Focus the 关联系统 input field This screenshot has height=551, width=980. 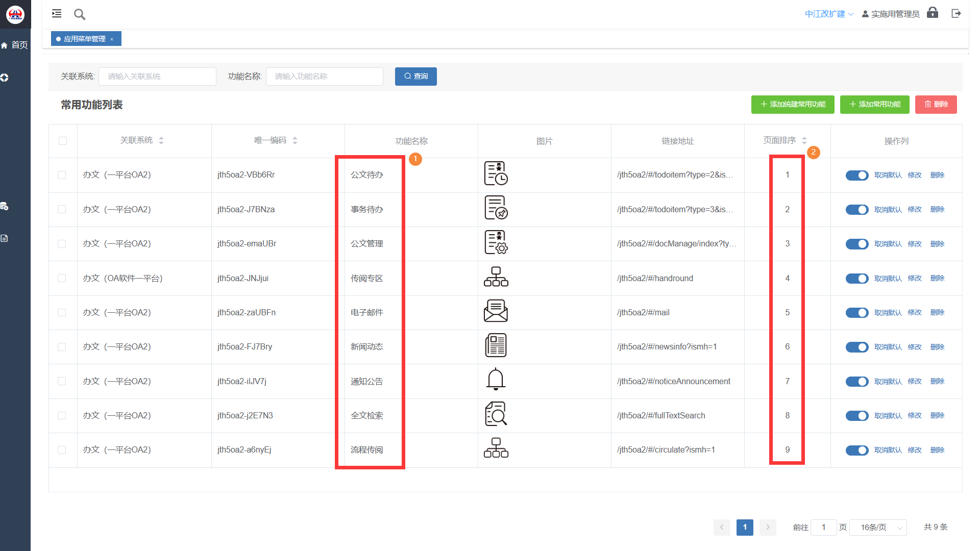[x=157, y=77]
